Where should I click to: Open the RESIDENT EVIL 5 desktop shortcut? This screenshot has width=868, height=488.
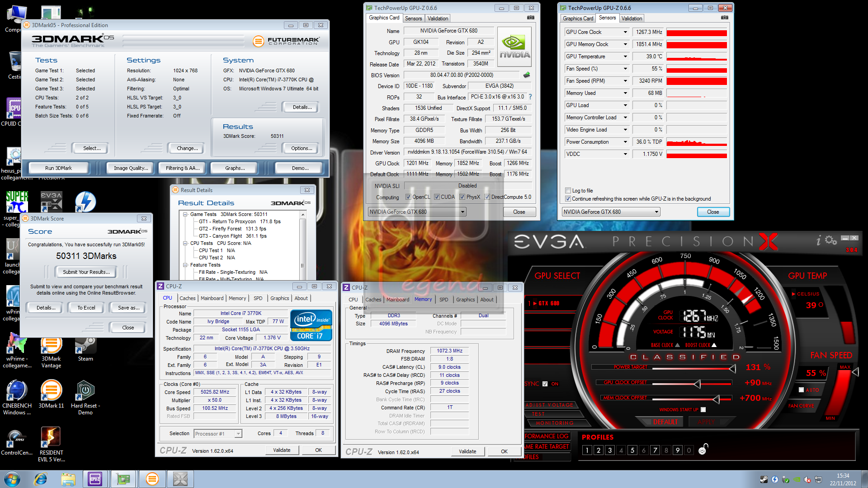pyautogui.click(x=51, y=445)
